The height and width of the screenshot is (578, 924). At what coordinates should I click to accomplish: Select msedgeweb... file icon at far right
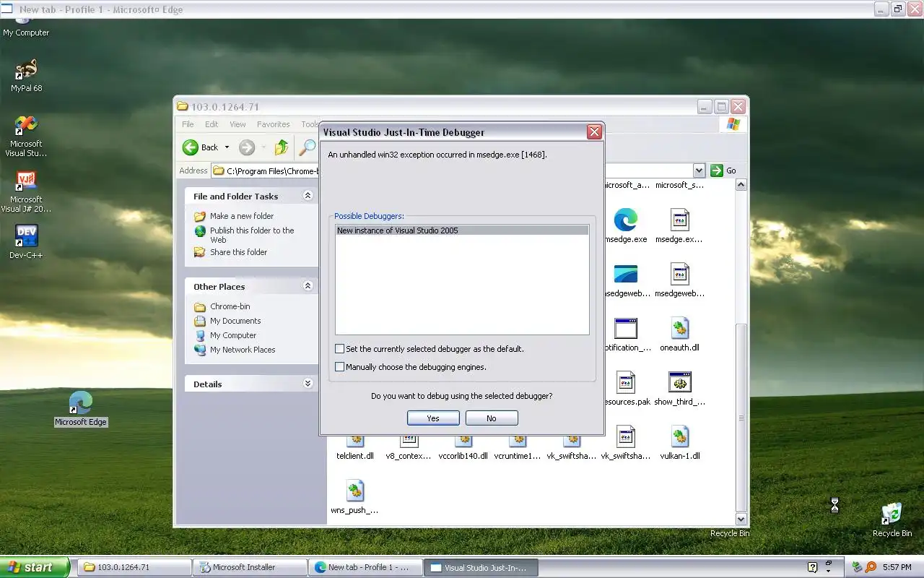pos(680,275)
